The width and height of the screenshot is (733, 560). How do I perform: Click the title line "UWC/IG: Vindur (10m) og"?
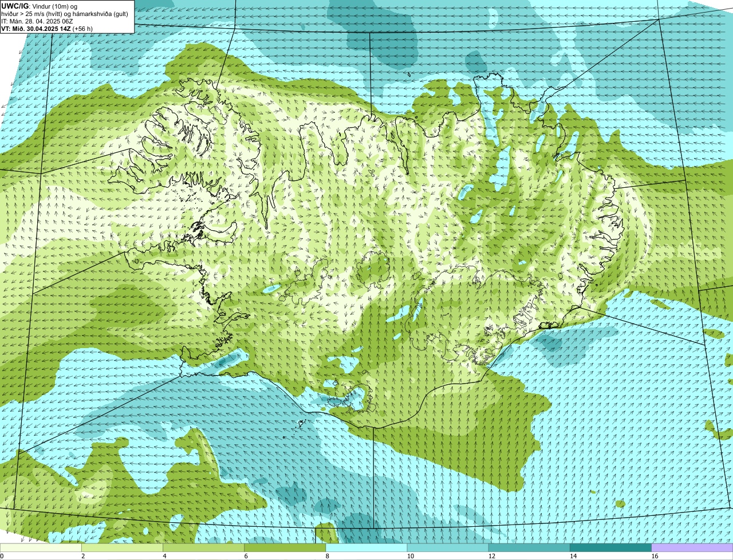point(40,6)
